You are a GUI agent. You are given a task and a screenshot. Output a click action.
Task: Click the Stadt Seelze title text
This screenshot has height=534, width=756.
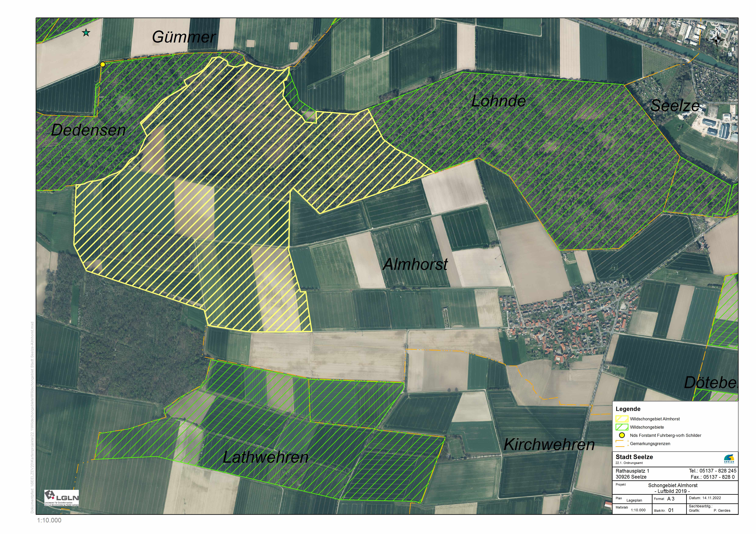(x=634, y=457)
